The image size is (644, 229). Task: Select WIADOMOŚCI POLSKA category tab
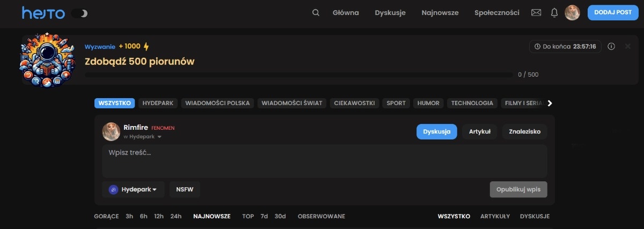pos(217,103)
